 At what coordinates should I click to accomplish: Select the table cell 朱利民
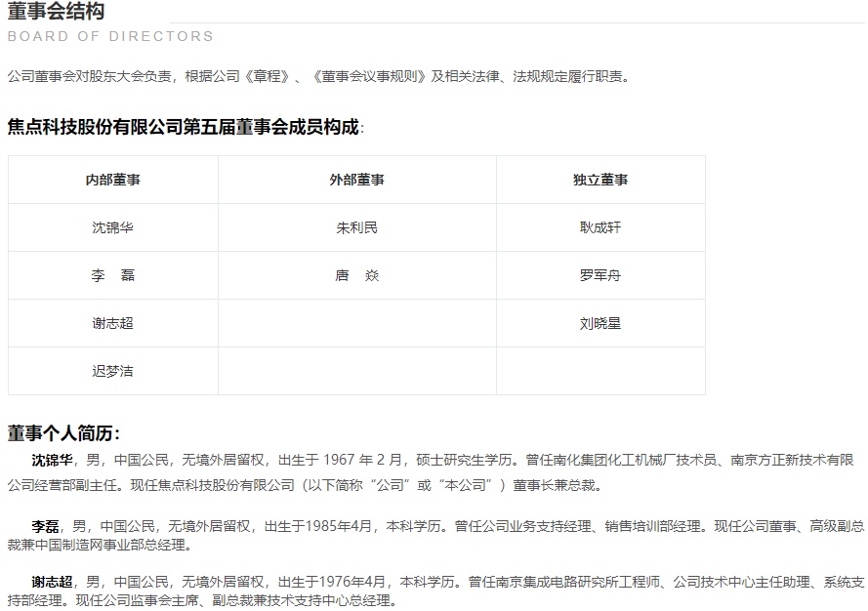(x=357, y=227)
